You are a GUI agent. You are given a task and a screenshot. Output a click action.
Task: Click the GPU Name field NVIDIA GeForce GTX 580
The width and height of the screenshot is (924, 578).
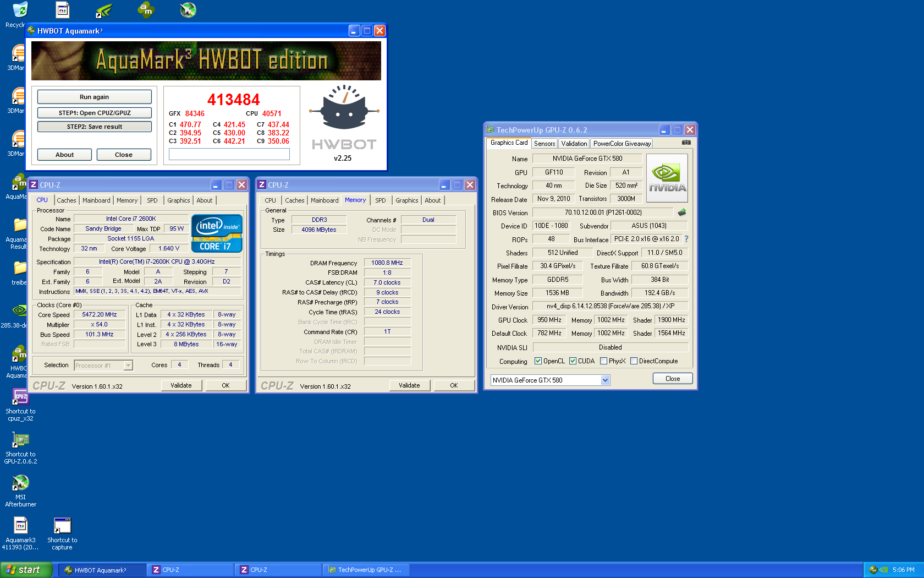coord(587,159)
